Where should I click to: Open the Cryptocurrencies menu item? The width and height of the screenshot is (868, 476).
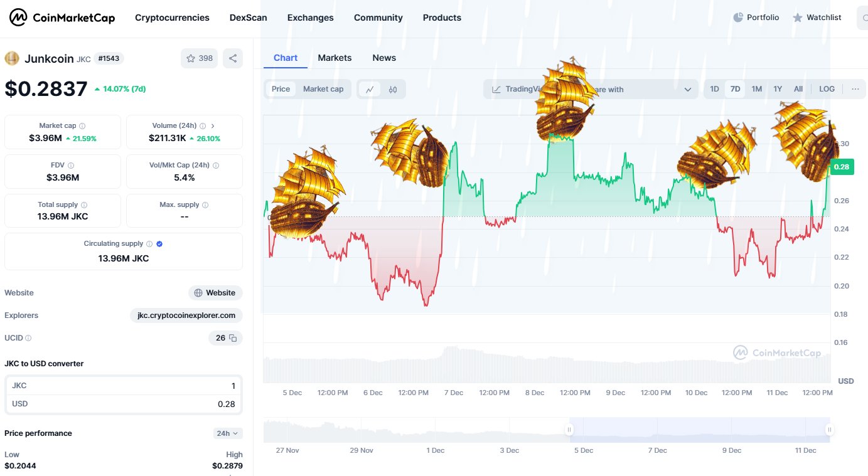[172, 18]
